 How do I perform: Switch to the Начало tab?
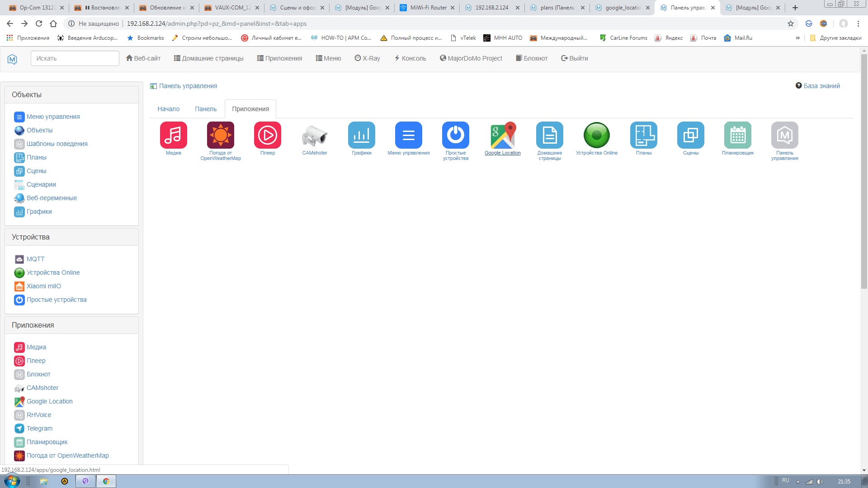coord(168,109)
